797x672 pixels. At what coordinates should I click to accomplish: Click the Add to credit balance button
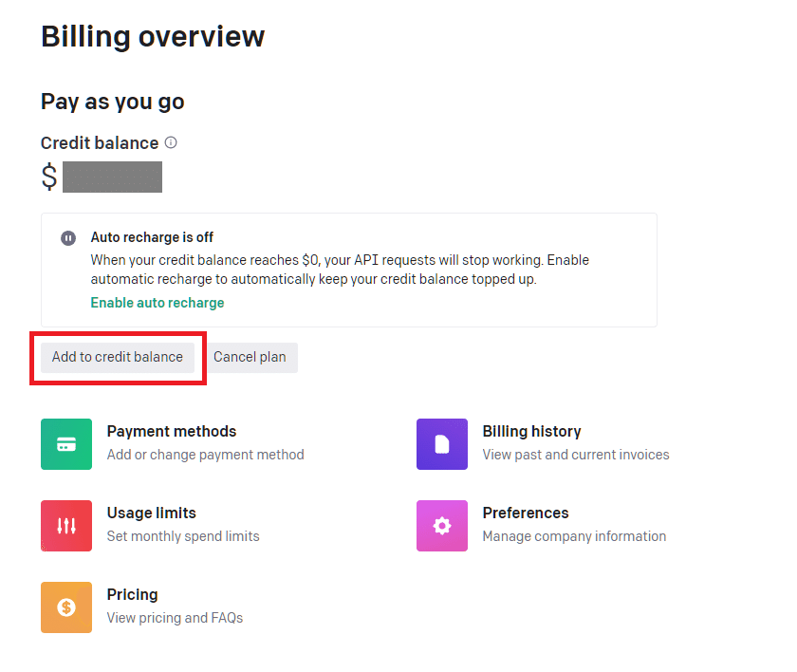tap(117, 357)
